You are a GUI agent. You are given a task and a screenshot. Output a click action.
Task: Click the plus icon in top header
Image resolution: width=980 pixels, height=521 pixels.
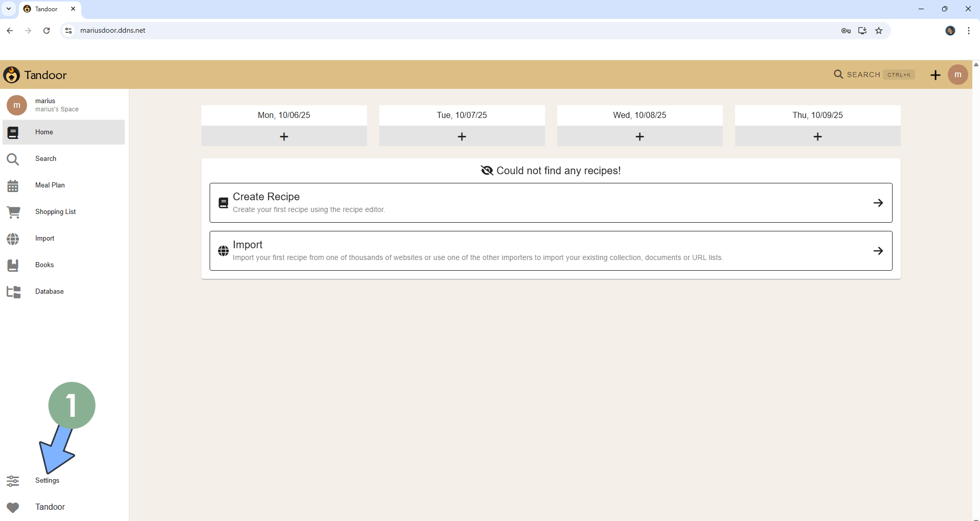point(935,75)
